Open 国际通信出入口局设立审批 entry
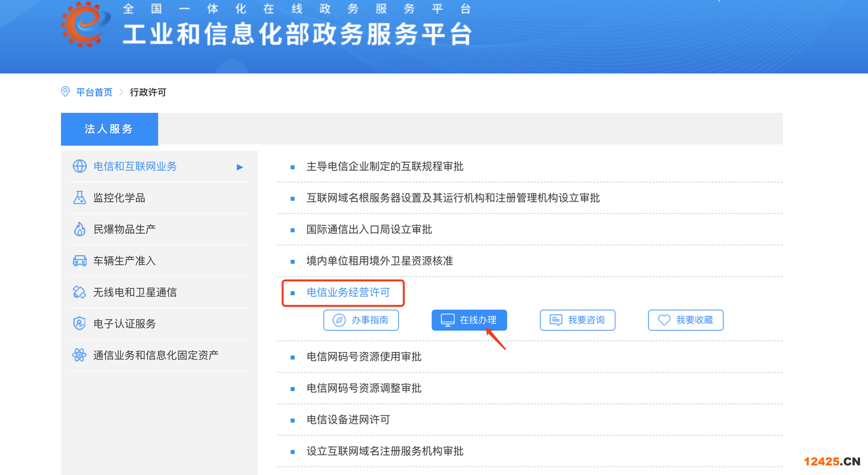This screenshot has width=868, height=475. tap(369, 230)
